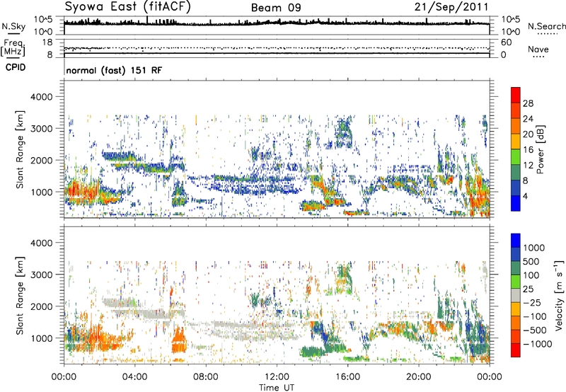Click the '12:00' time tick label

coord(277,377)
